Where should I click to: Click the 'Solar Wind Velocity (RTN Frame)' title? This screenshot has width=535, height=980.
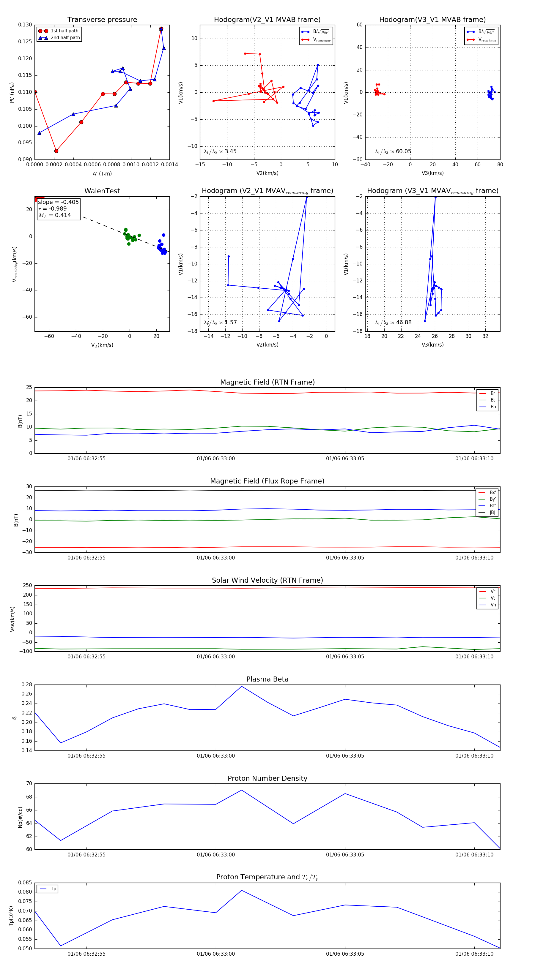267,580
